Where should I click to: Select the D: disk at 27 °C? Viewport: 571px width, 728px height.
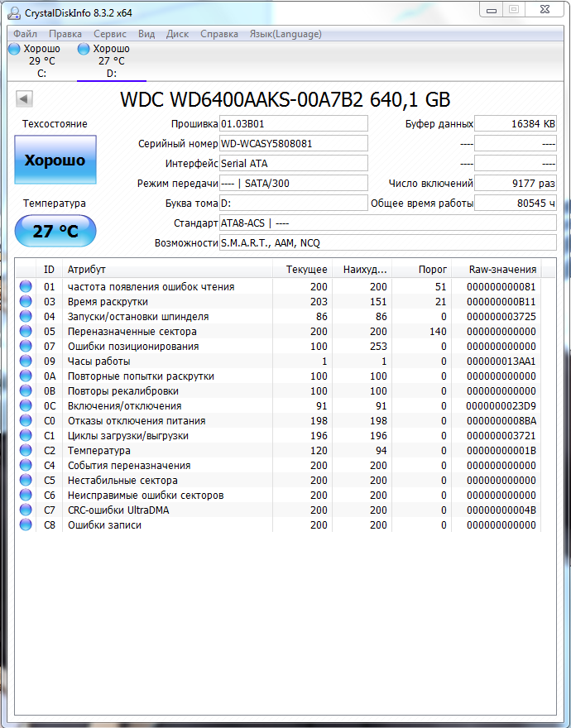[112, 61]
